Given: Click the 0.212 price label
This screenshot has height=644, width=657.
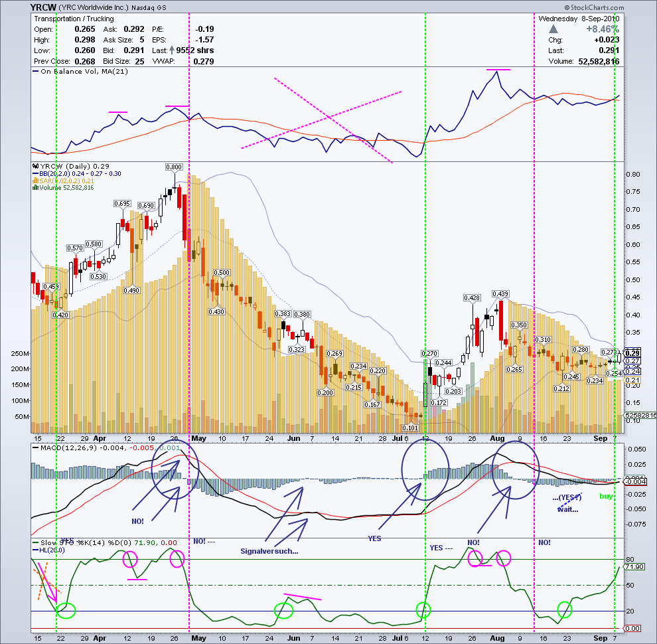Looking at the screenshot, I should point(561,388).
